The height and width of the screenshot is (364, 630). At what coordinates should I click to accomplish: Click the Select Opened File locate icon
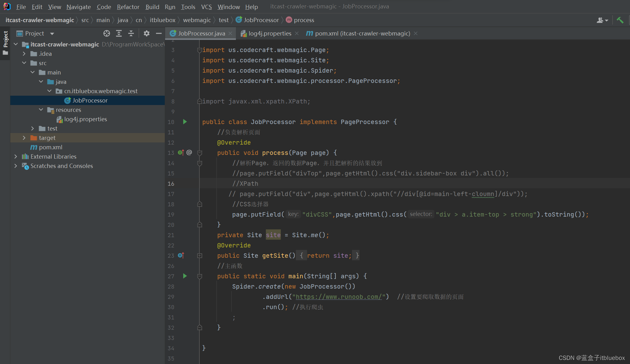[107, 33]
